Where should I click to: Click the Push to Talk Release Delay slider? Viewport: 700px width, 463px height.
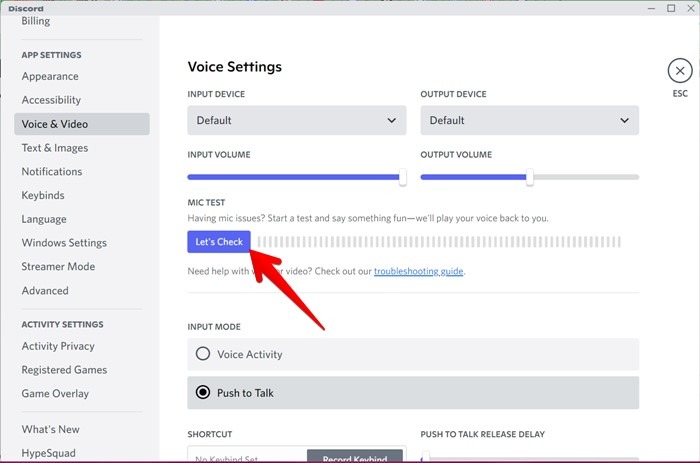click(x=529, y=458)
